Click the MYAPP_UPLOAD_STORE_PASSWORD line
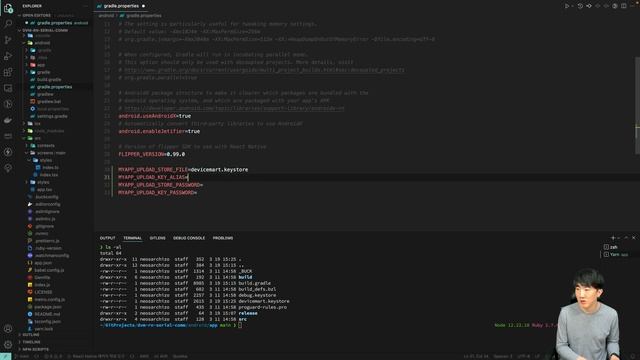Screen dimensions: 640x360 [x=160, y=185]
